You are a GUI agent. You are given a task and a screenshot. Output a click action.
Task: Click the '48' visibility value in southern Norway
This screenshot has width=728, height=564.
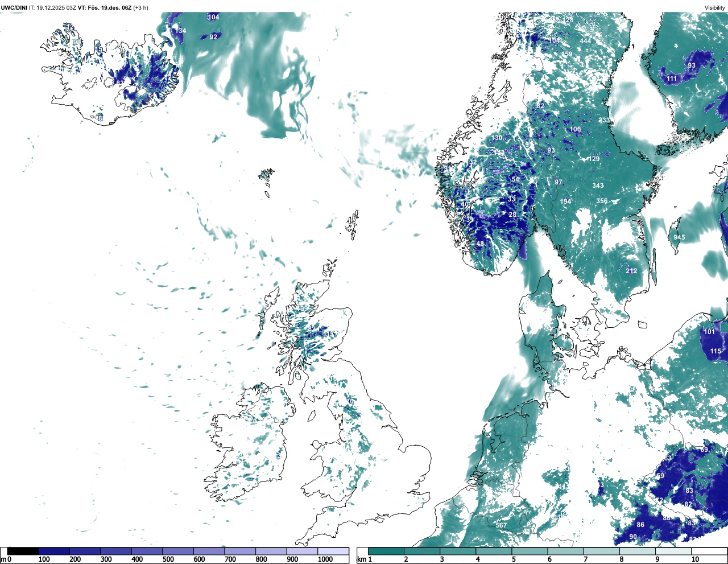(480, 244)
